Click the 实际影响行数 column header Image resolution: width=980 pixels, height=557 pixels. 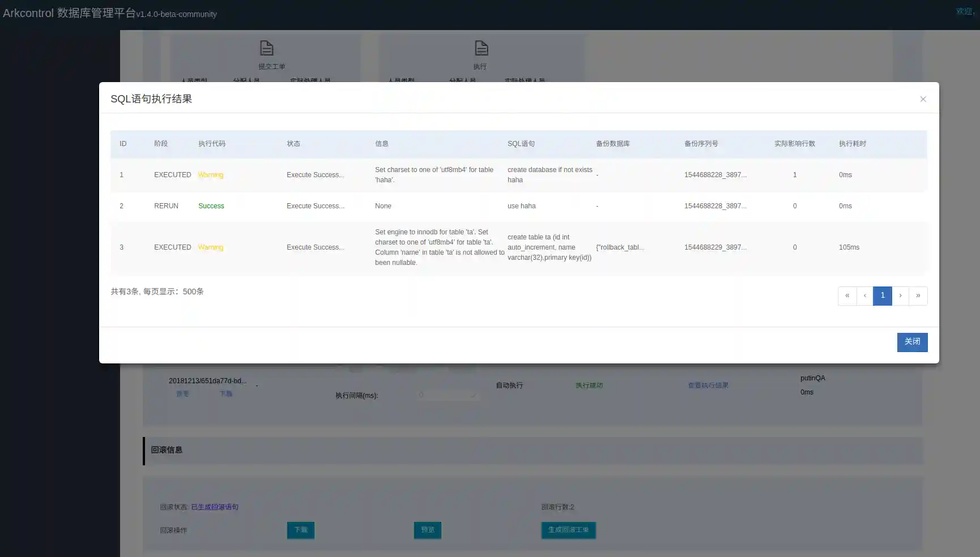coord(794,144)
